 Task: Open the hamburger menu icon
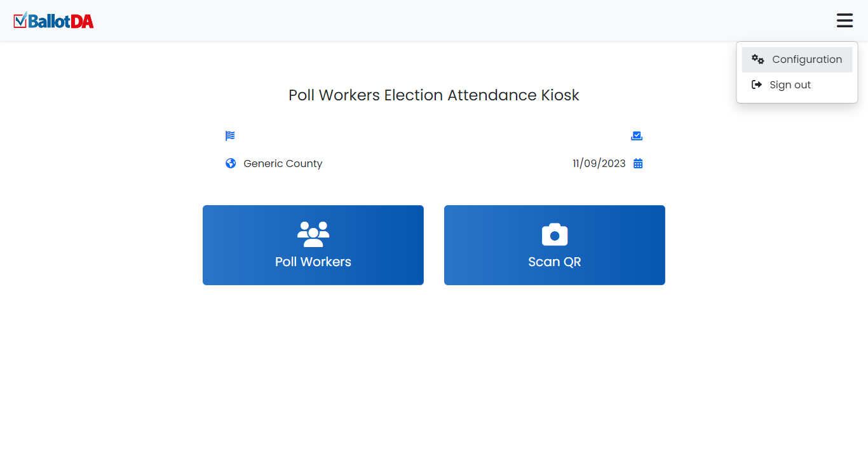(844, 20)
